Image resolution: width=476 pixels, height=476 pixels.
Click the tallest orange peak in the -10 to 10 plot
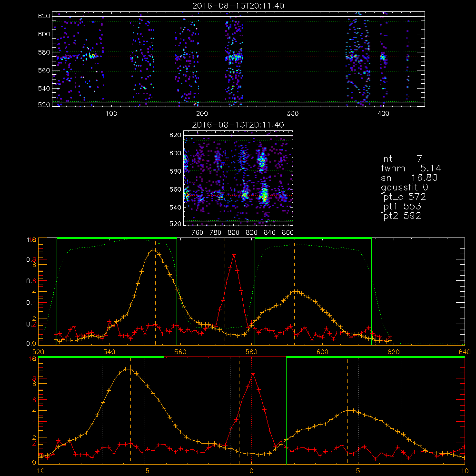point(128,369)
